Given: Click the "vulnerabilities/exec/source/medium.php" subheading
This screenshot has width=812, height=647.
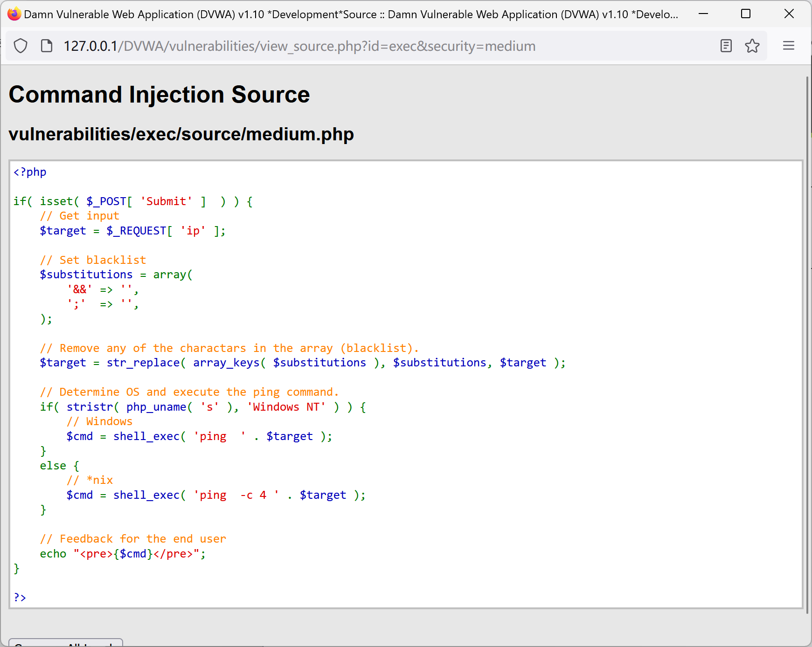Looking at the screenshot, I should pyautogui.click(x=181, y=134).
